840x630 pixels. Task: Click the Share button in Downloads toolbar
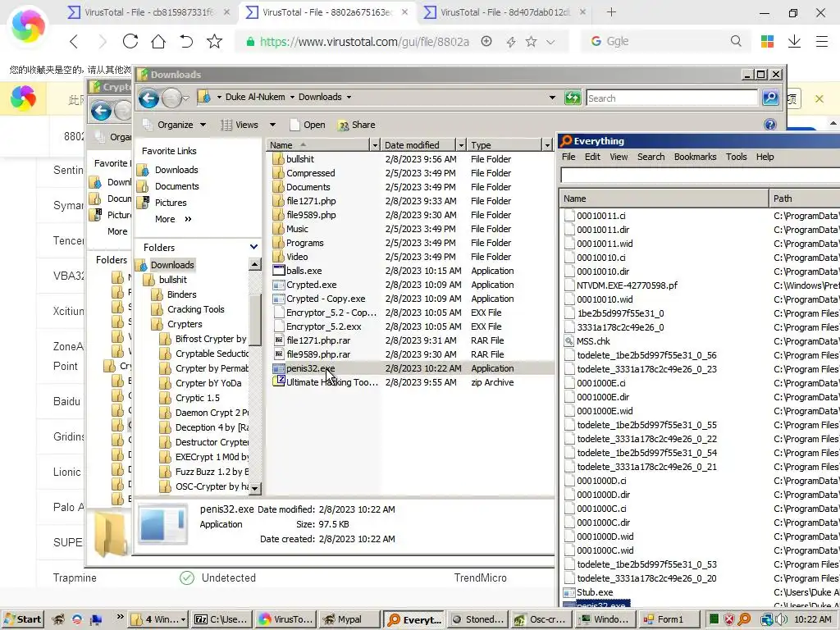coord(356,125)
